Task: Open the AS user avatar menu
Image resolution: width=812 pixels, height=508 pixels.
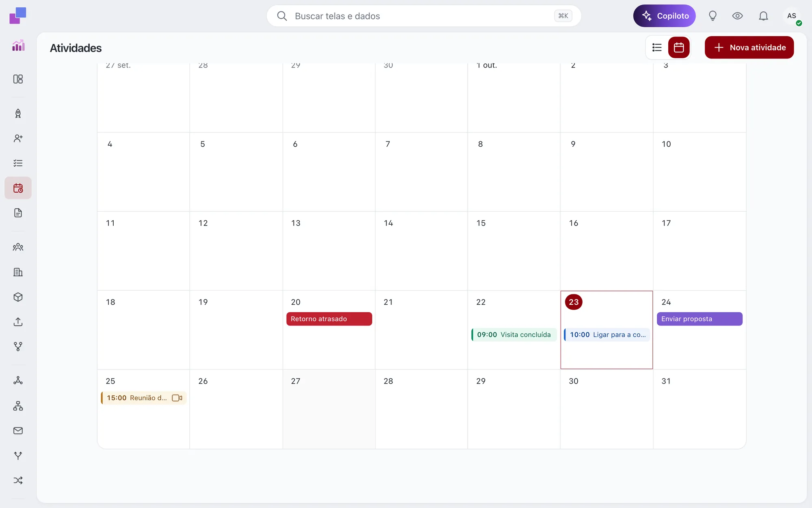Action: click(792, 16)
